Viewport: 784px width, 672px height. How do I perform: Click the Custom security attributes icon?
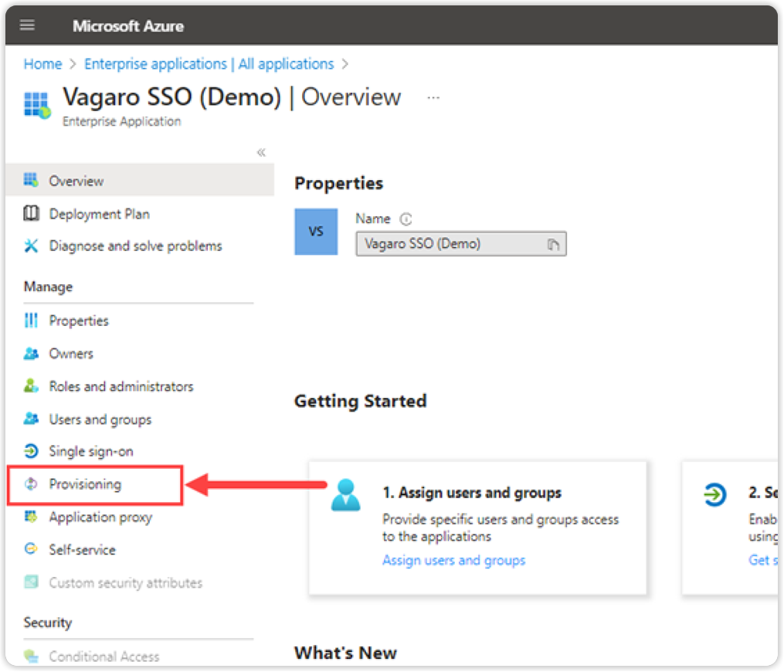tap(31, 582)
